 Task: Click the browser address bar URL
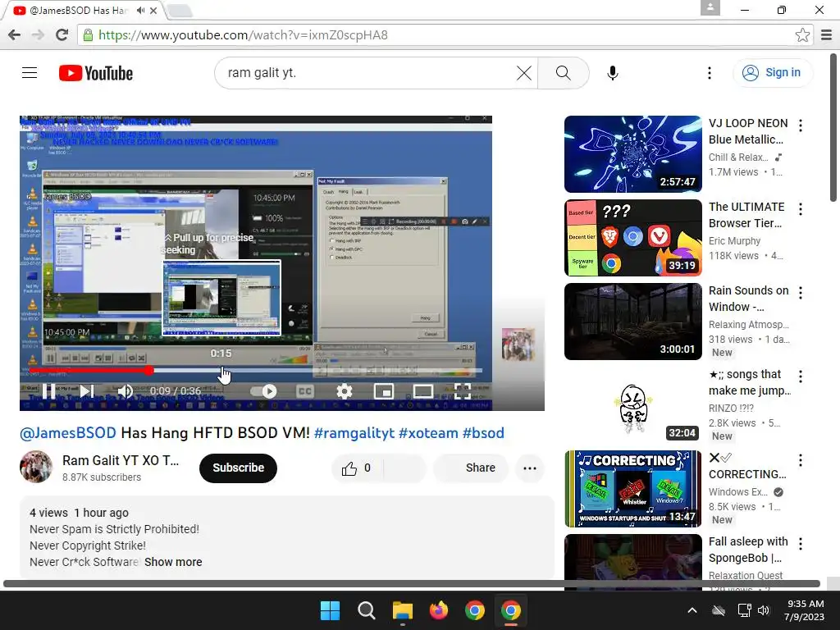(243, 35)
